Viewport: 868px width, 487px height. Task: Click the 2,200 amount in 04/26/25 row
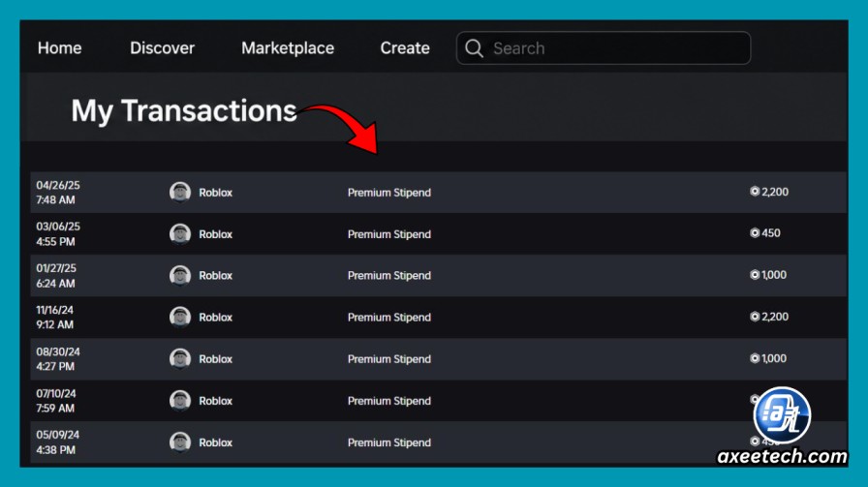click(x=775, y=192)
